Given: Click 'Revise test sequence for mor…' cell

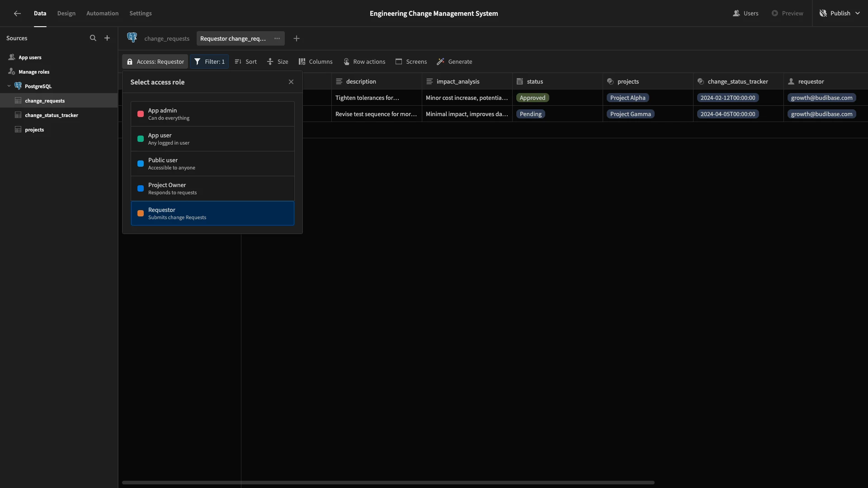Looking at the screenshot, I should point(377,114).
